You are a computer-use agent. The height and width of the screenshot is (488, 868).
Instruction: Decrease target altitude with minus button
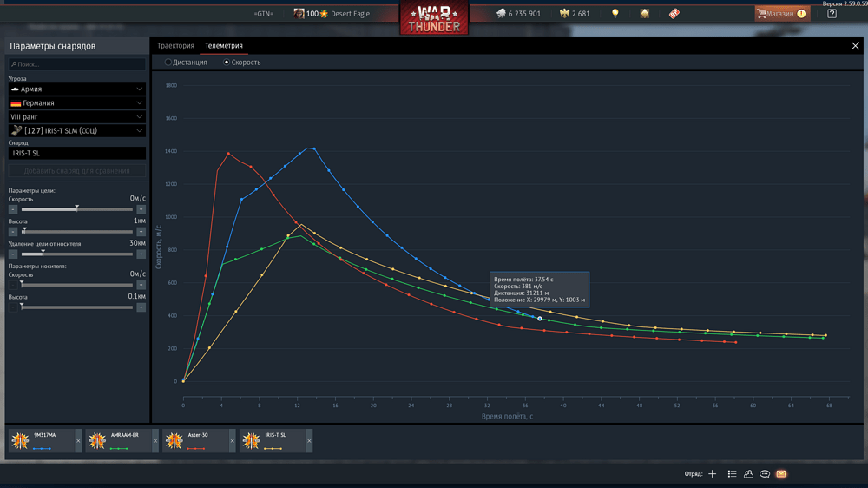[13, 232]
